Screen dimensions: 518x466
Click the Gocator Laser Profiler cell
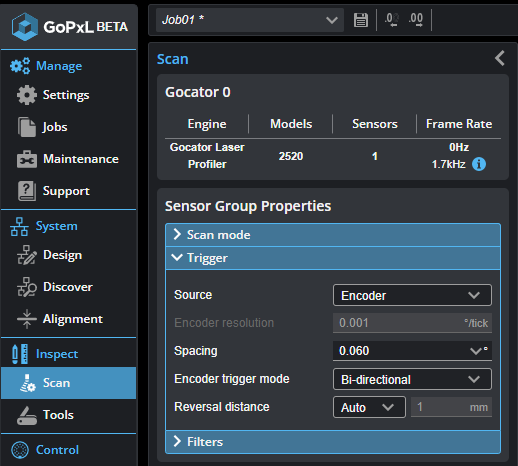pyautogui.click(x=207, y=156)
